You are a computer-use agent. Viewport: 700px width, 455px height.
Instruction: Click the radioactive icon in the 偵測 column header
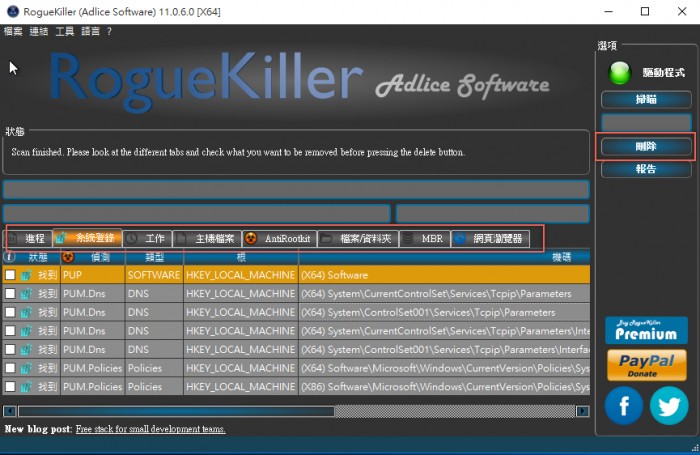pyautogui.click(x=68, y=257)
